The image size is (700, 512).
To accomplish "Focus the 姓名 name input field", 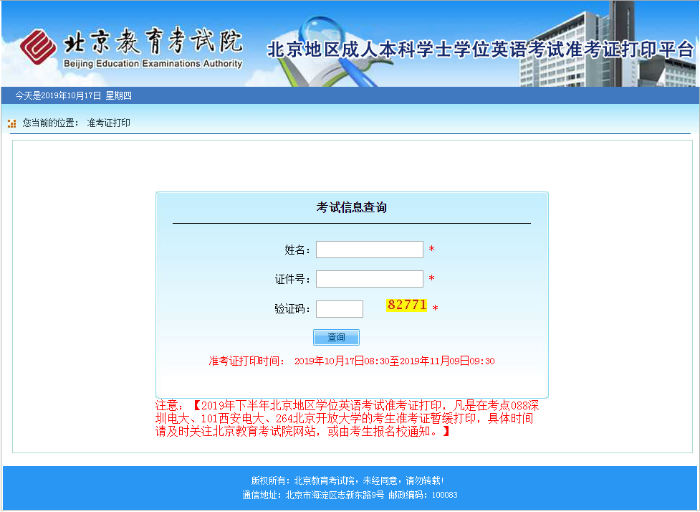I will pyautogui.click(x=369, y=250).
